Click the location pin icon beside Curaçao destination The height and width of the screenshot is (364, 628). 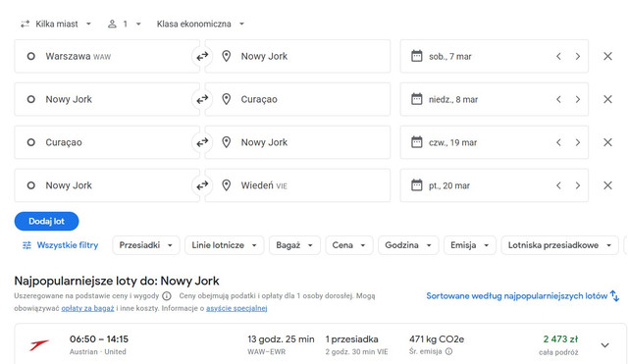pos(227,99)
